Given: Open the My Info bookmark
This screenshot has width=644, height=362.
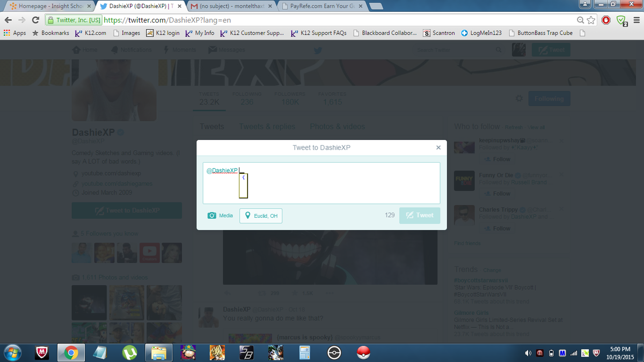Looking at the screenshot, I should coord(200,33).
